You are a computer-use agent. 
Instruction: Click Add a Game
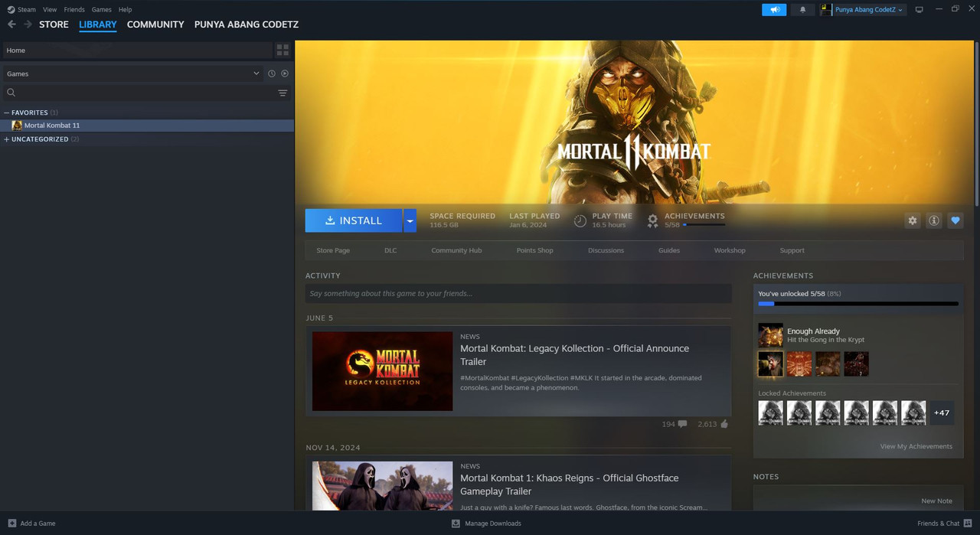(31, 524)
